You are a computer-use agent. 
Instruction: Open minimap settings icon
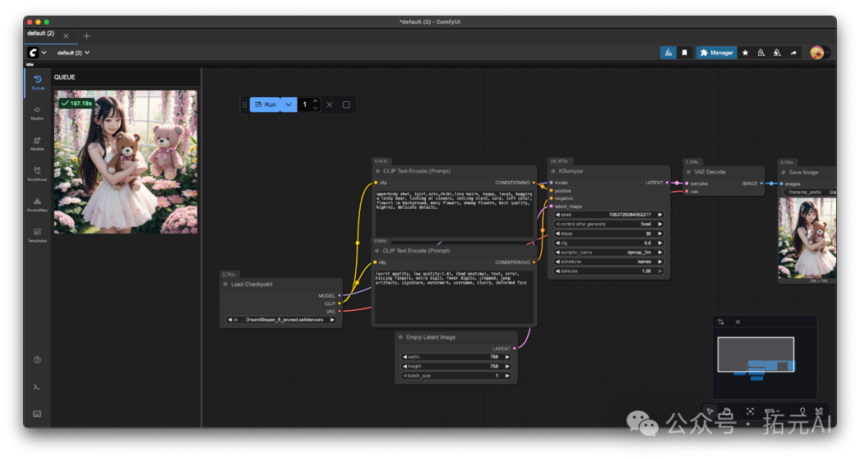click(x=721, y=322)
